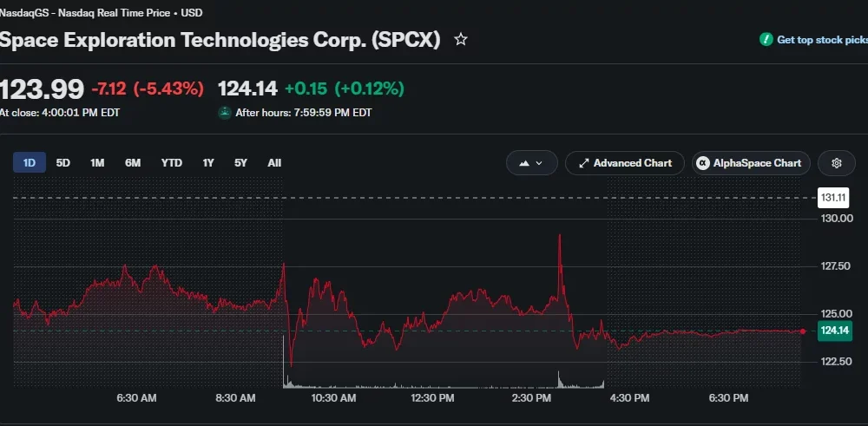Click the NasdaqGS Real Time Price label
This screenshot has width=868, height=426.
(x=101, y=13)
